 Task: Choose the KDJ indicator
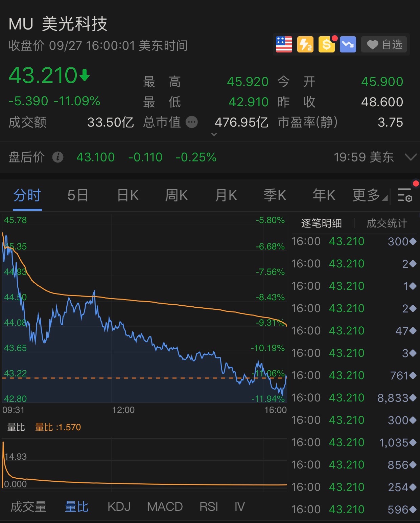point(119,507)
